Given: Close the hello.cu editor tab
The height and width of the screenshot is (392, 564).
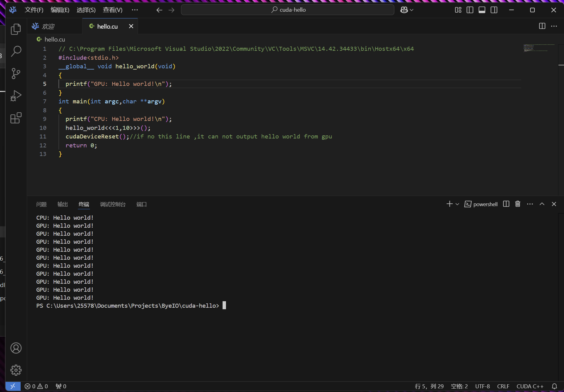Looking at the screenshot, I should [x=131, y=26].
